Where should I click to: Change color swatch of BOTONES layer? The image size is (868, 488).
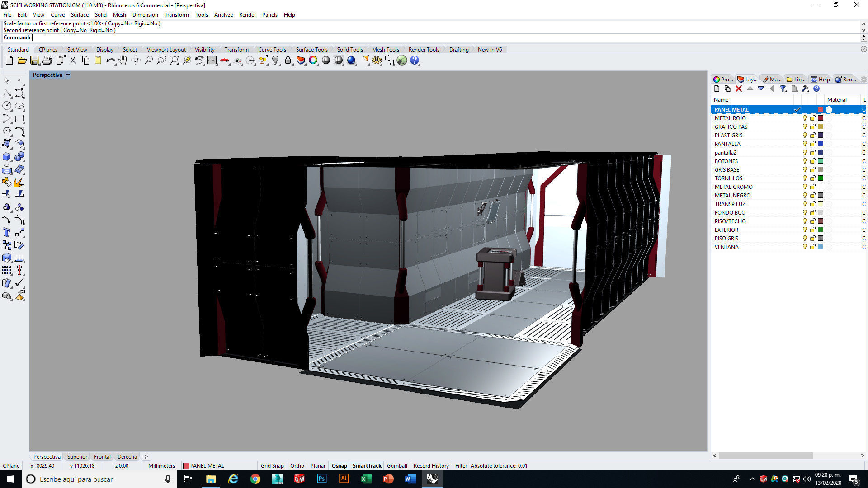[821, 161]
